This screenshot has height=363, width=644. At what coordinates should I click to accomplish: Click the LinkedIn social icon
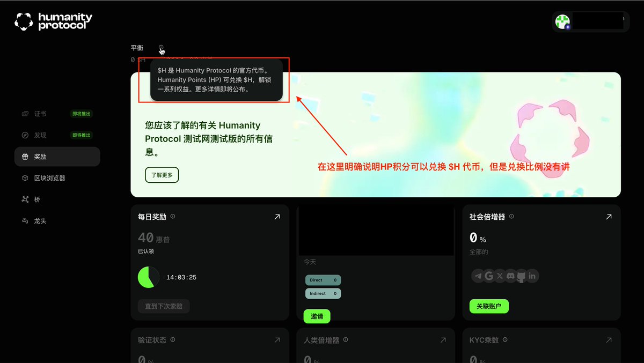pos(532,276)
